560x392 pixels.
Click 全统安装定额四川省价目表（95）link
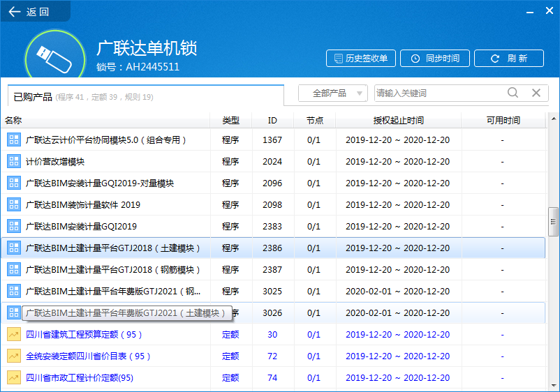[x=88, y=356]
